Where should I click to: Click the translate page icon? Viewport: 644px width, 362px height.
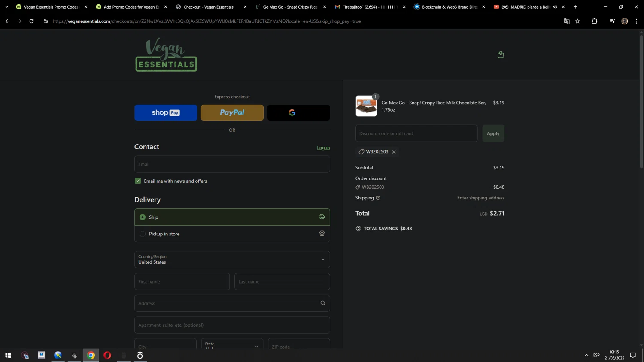(x=567, y=21)
